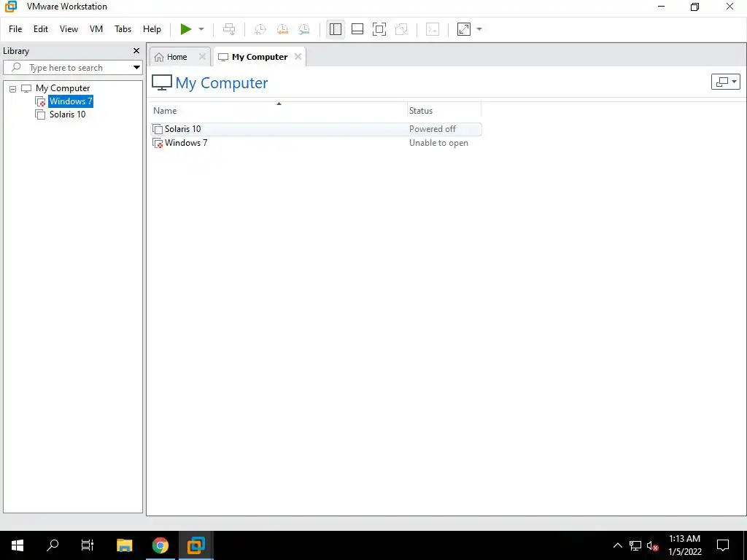The height and width of the screenshot is (560, 747).
Task: Open the File menu
Action: 15,29
